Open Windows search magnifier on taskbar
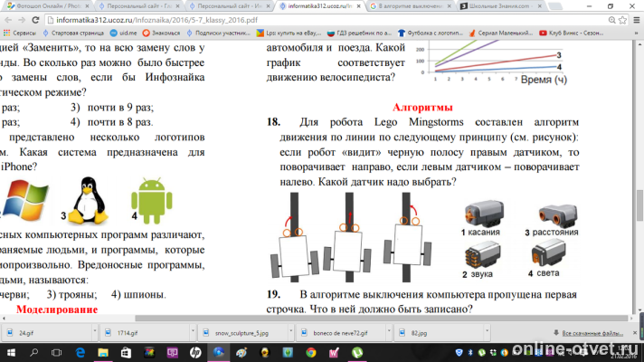 [34, 353]
